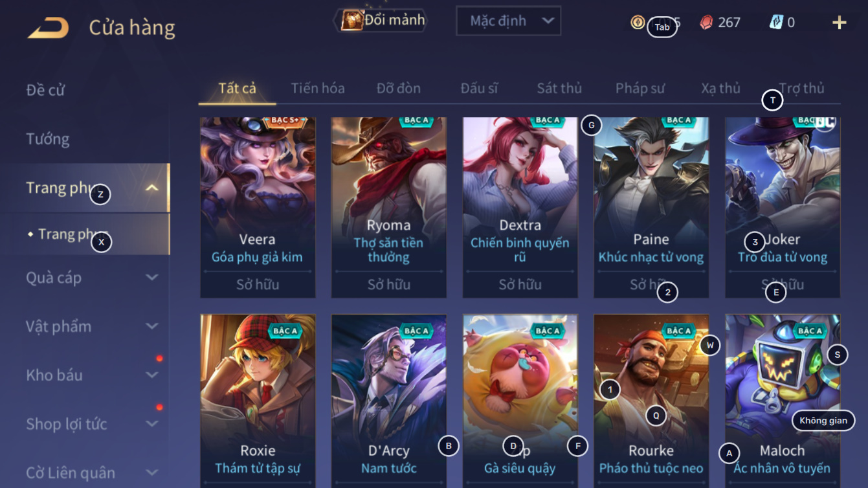Switch to the Tiến hóa tab

318,89
